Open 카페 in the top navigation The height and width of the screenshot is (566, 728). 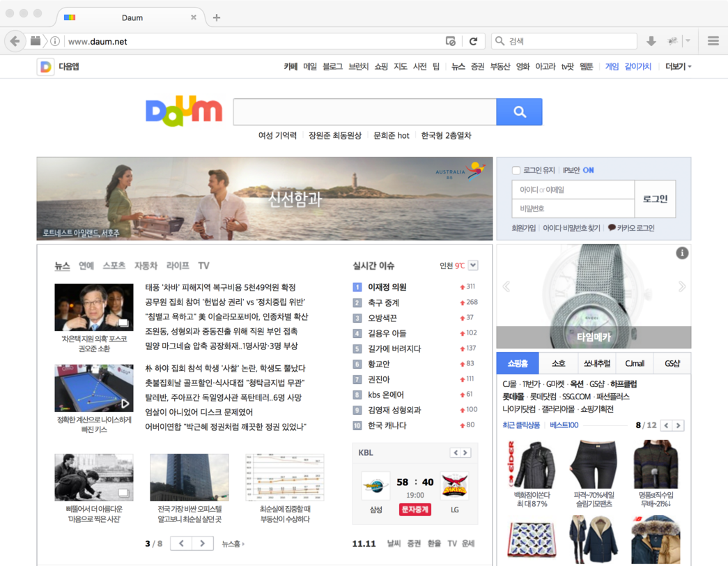tap(291, 66)
